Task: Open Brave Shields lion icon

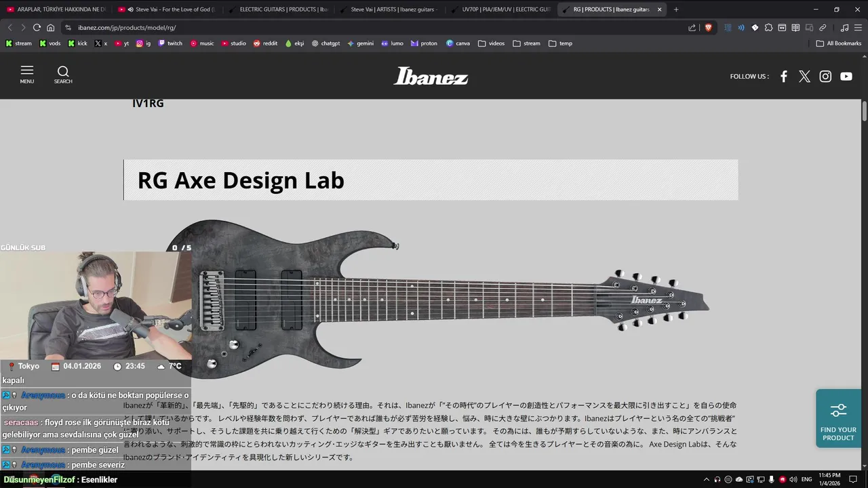Action: (708, 28)
